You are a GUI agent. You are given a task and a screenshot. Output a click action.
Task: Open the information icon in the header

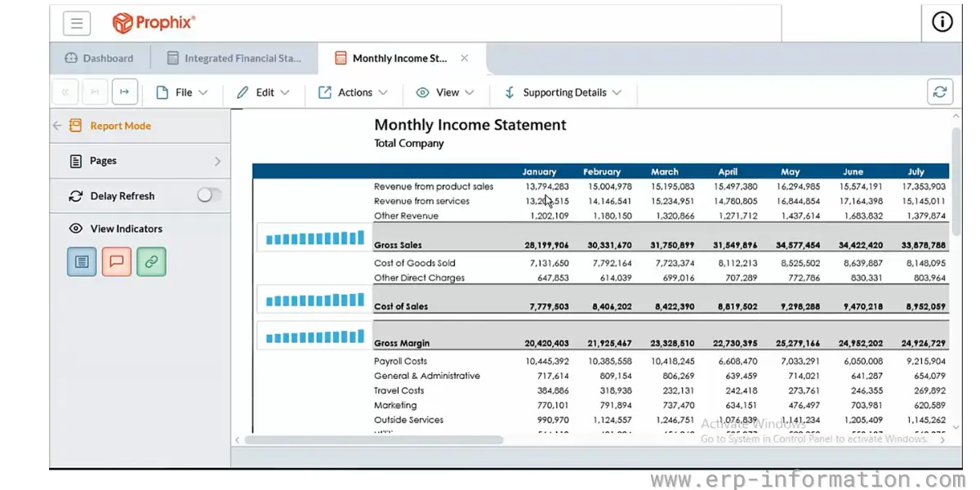coord(942,23)
